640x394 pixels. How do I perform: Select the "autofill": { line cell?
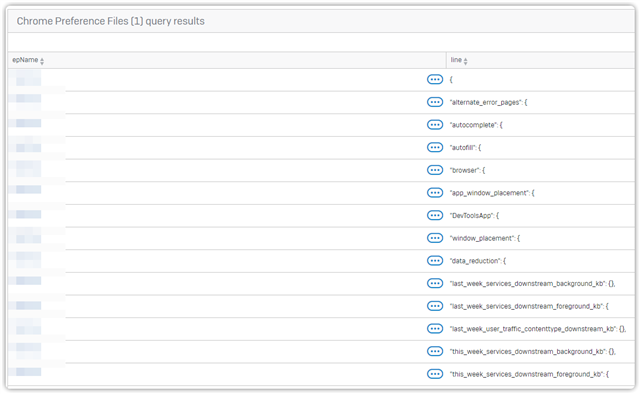pos(465,148)
